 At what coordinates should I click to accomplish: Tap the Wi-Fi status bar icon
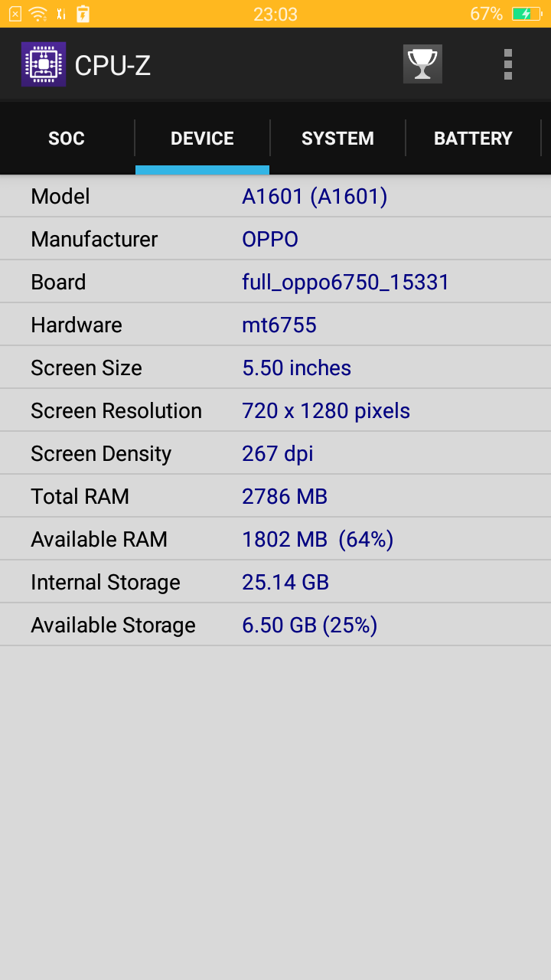(37, 14)
